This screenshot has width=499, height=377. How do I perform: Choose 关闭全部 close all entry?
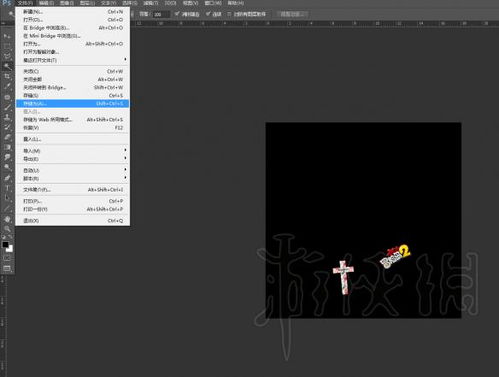(x=73, y=79)
